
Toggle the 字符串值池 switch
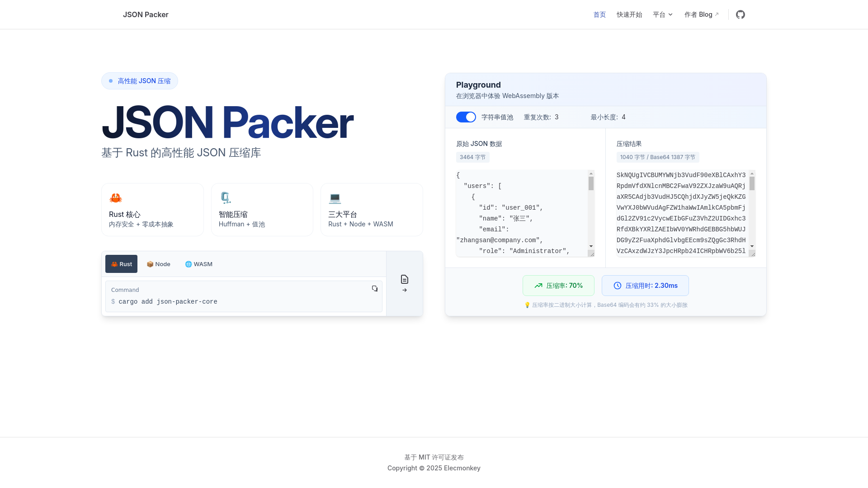(x=466, y=117)
